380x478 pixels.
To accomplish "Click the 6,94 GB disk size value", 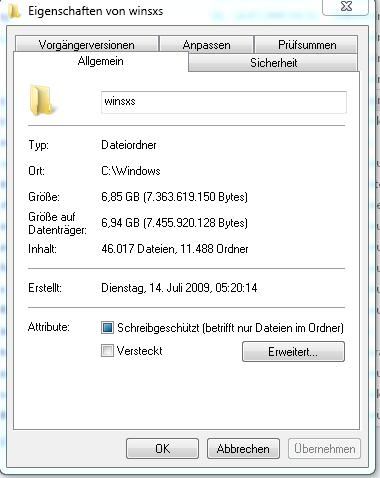I will pyautogui.click(x=174, y=223).
